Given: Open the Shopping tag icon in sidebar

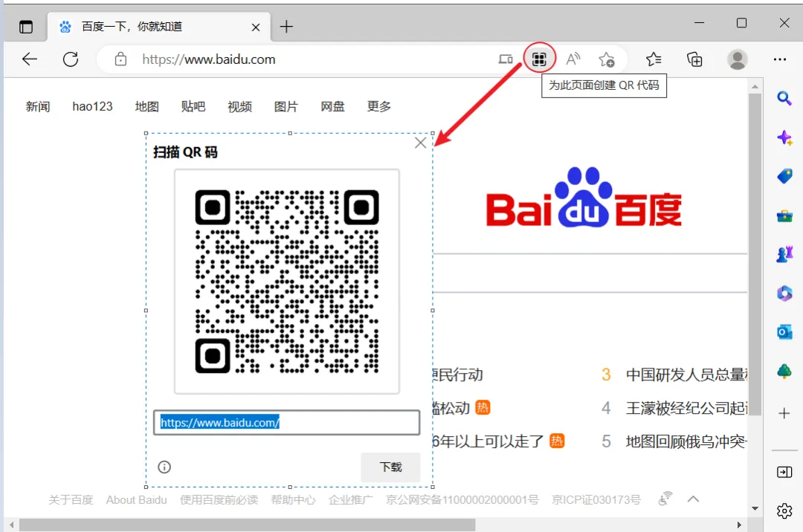Looking at the screenshot, I should (784, 176).
